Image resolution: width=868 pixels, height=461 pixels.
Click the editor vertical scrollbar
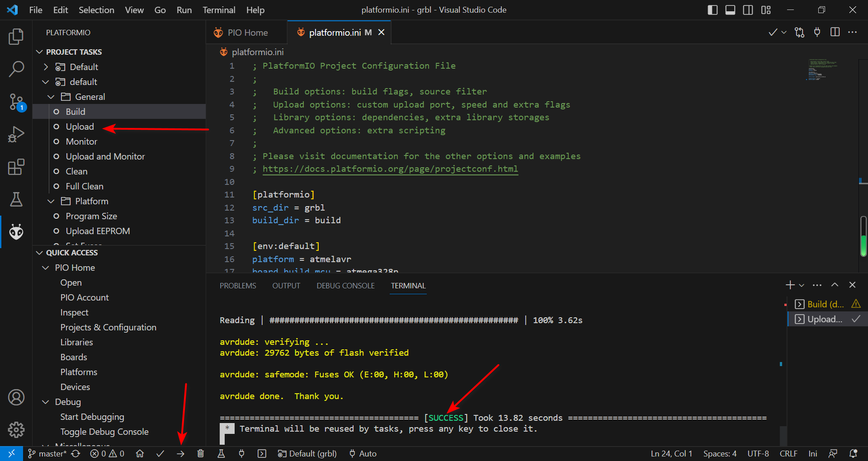pyautogui.click(x=863, y=237)
